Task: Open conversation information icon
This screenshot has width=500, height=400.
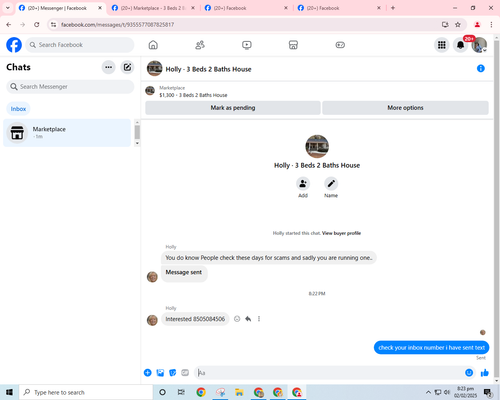Action: pyautogui.click(x=481, y=68)
